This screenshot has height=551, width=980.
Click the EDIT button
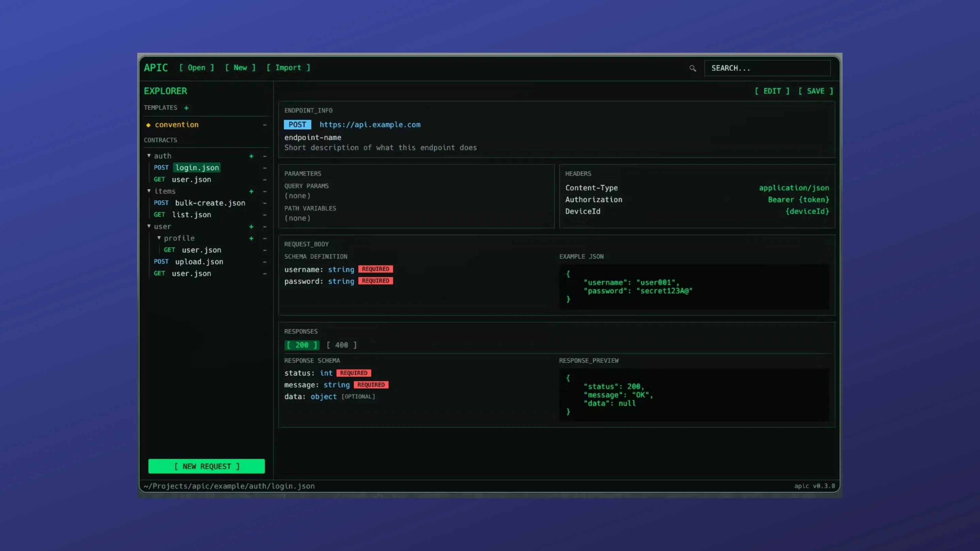(x=772, y=91)
